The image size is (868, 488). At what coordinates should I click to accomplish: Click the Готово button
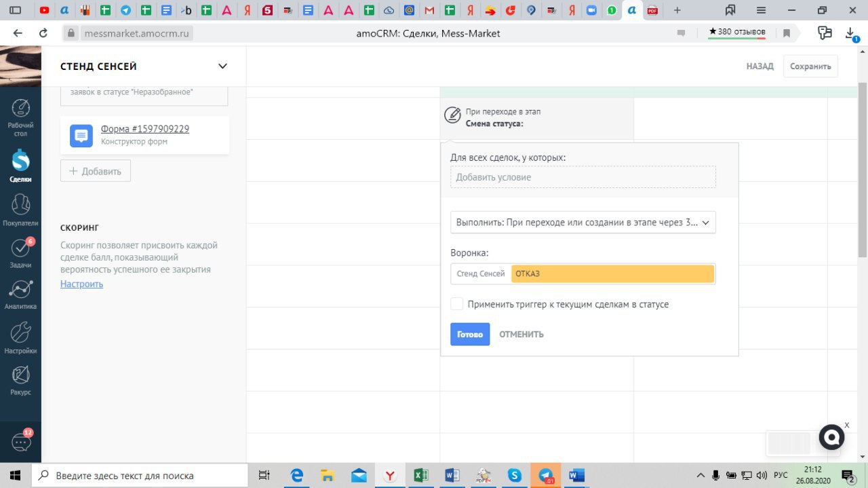[470, 334]
